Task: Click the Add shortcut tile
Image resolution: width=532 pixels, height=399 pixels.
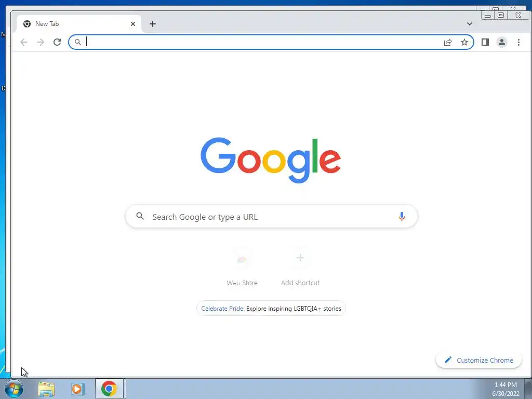Action: point(300,268)
